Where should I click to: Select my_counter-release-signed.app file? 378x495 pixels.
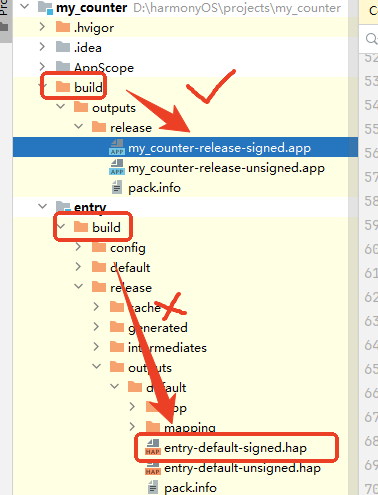[219, 148]
